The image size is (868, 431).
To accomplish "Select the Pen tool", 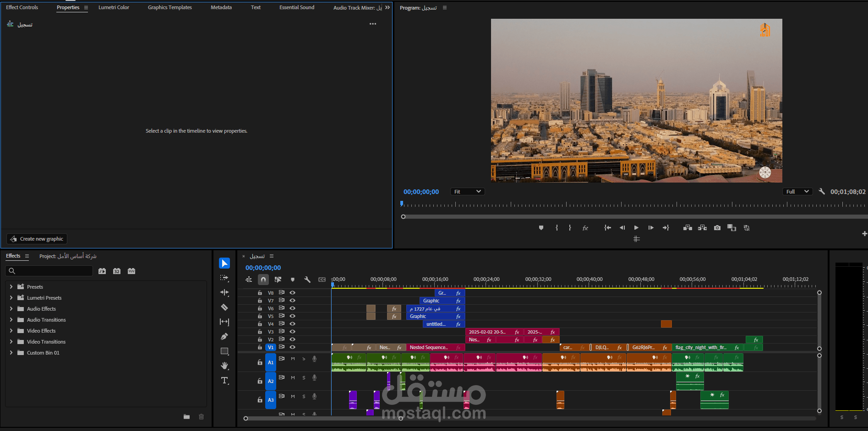I will pyautogui.click(x=224, y=337).
